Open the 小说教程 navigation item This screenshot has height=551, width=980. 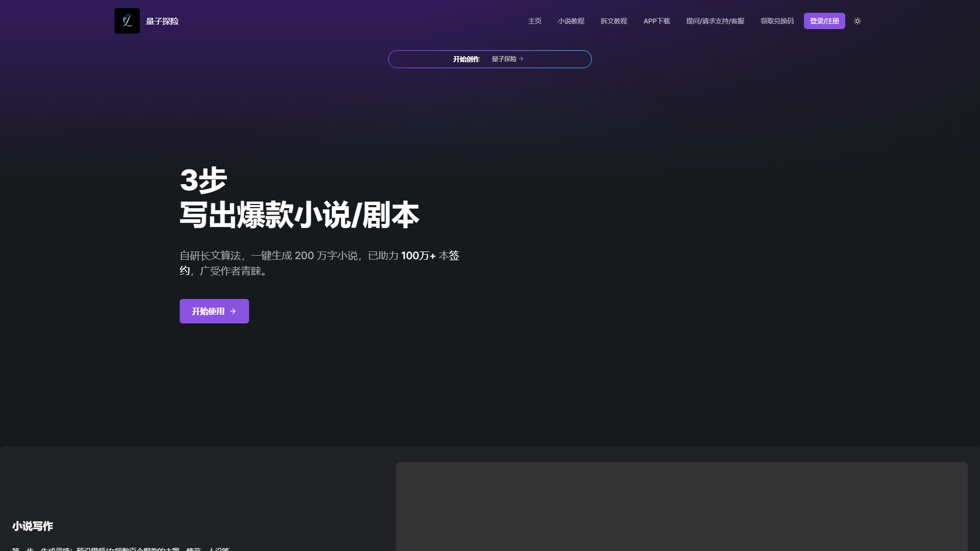pos(571,21)
